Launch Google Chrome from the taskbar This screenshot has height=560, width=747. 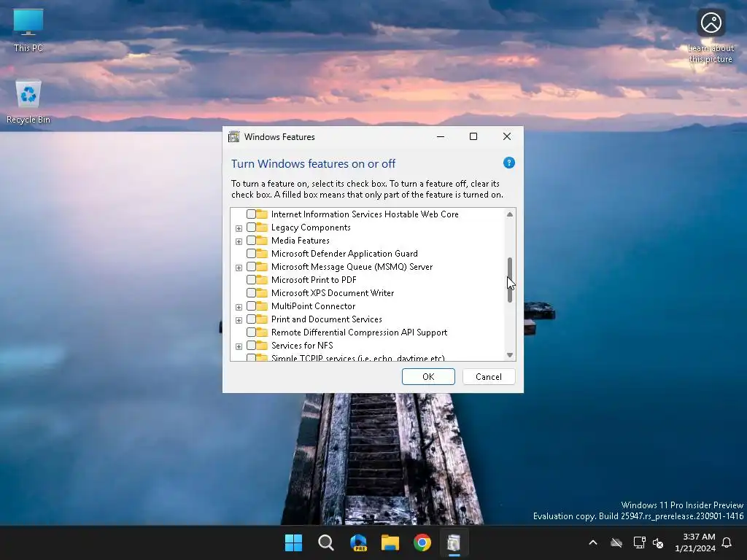point(422,542)
